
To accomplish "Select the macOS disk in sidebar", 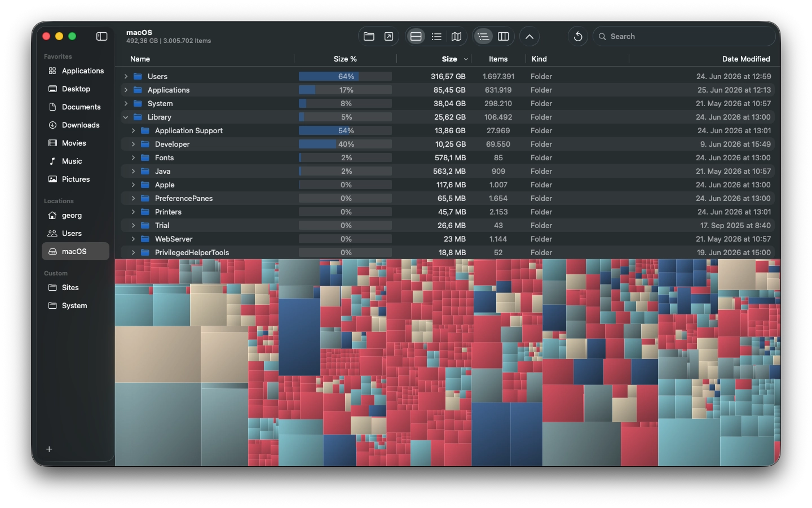I will pos(76,251).
